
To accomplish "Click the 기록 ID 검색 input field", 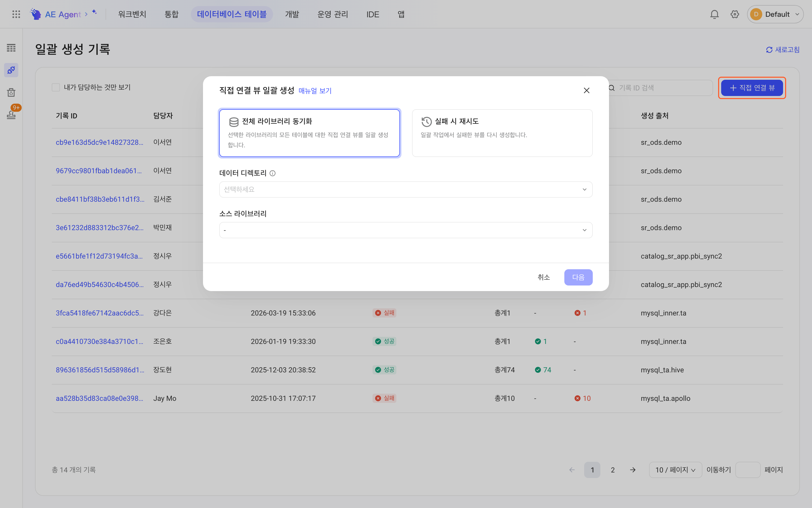I will 660,88.
